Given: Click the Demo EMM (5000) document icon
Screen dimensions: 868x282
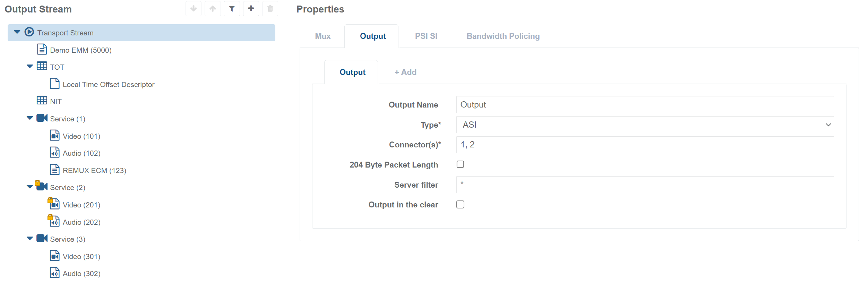Looking at the screenshot, I should (x=42, y=50).
